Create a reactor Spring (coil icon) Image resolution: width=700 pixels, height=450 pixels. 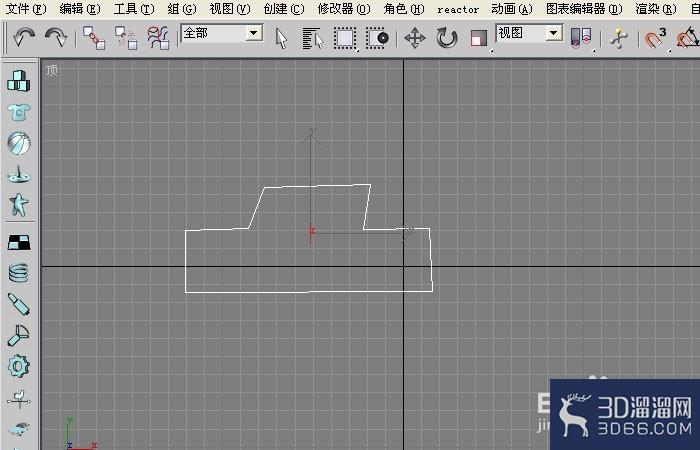pos(19,272)
